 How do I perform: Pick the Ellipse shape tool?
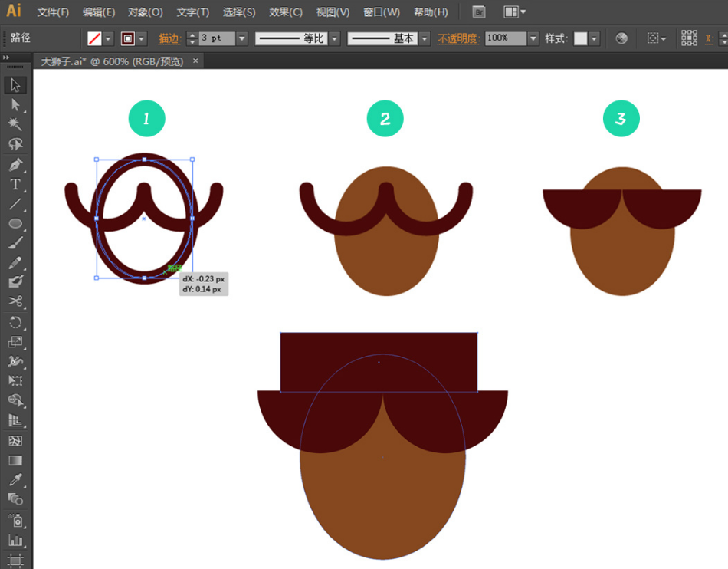[15, 224]
